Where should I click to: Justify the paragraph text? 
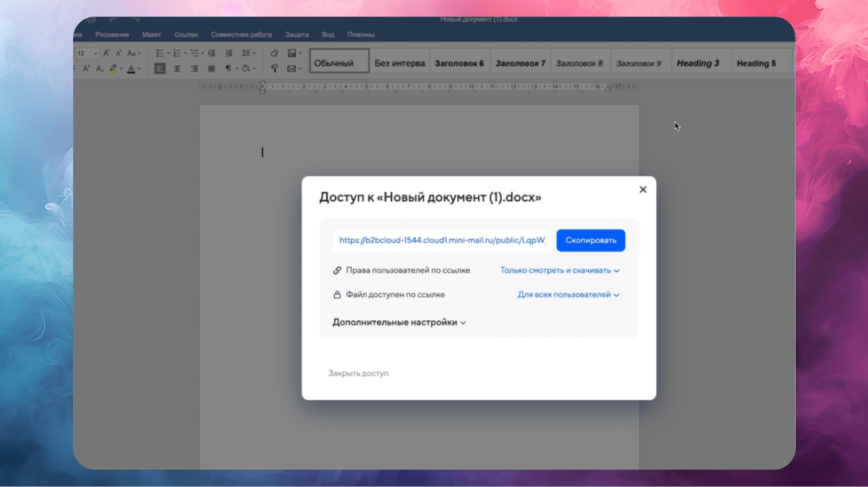(x=211, y=69)
